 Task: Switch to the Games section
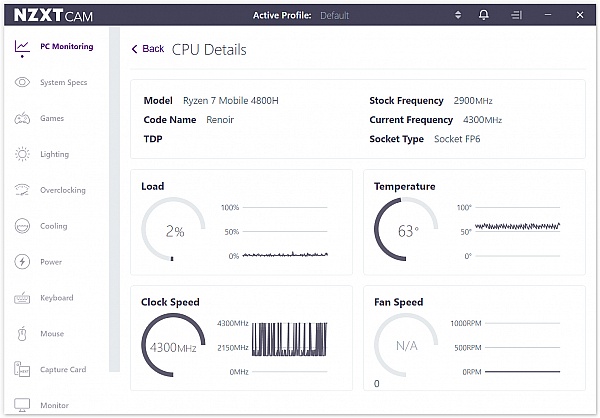tap(52, 118)
